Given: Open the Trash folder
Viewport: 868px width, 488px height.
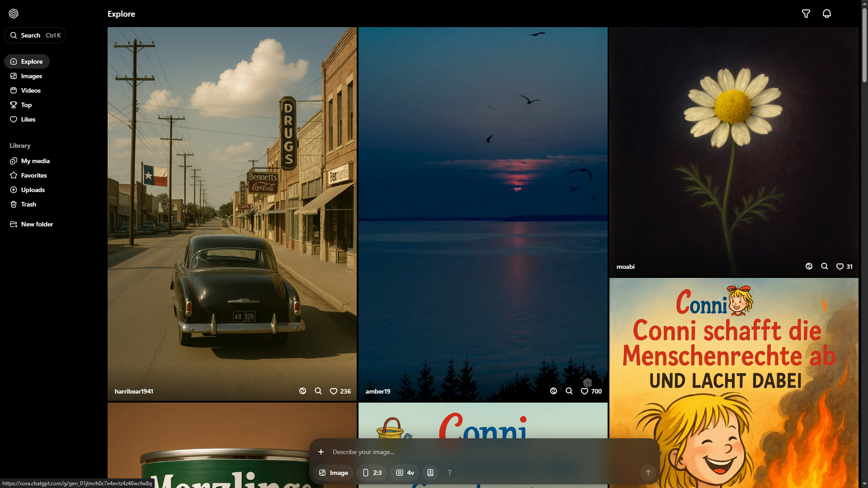Looking at the screenshot, I should click(x=23, y=204).
